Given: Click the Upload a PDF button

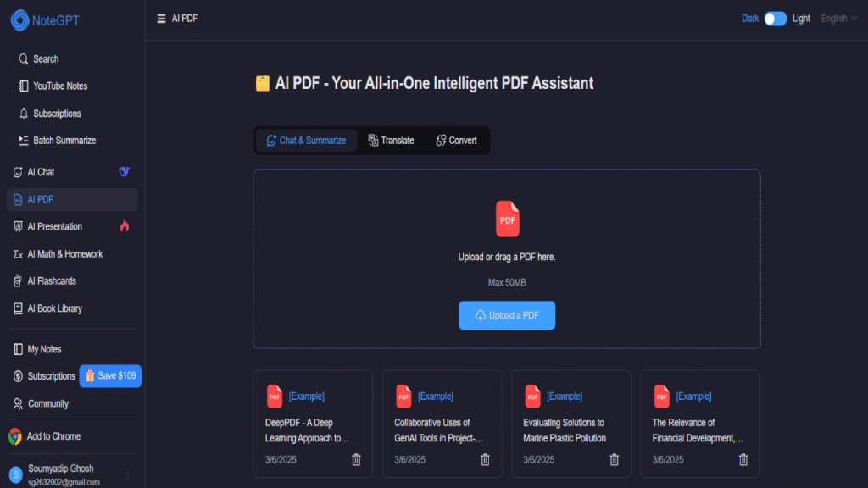Looking at the screenshot, I should point(507,315).
